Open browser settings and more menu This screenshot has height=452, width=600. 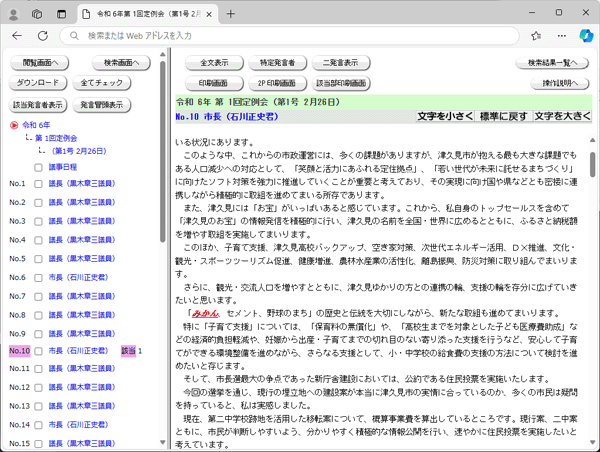click(562, 36)
